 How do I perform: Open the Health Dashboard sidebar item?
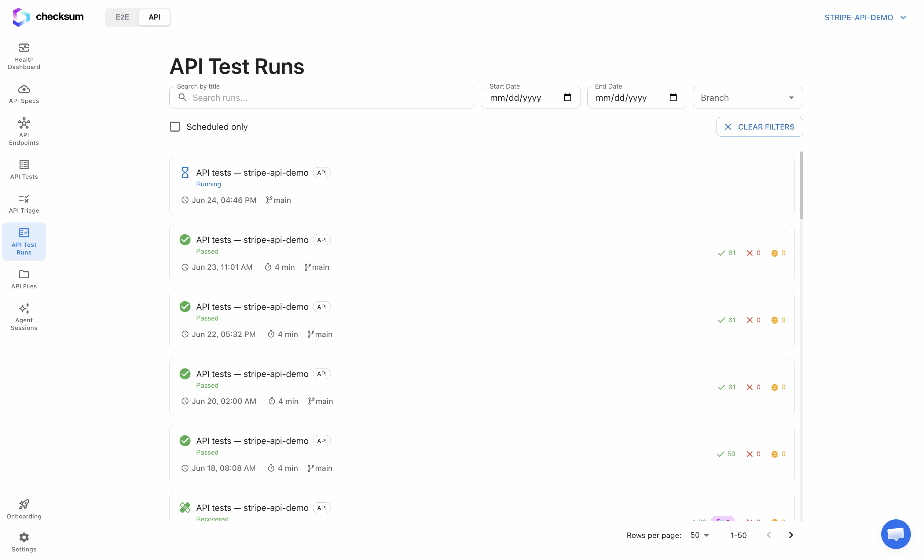coord(24,56)
